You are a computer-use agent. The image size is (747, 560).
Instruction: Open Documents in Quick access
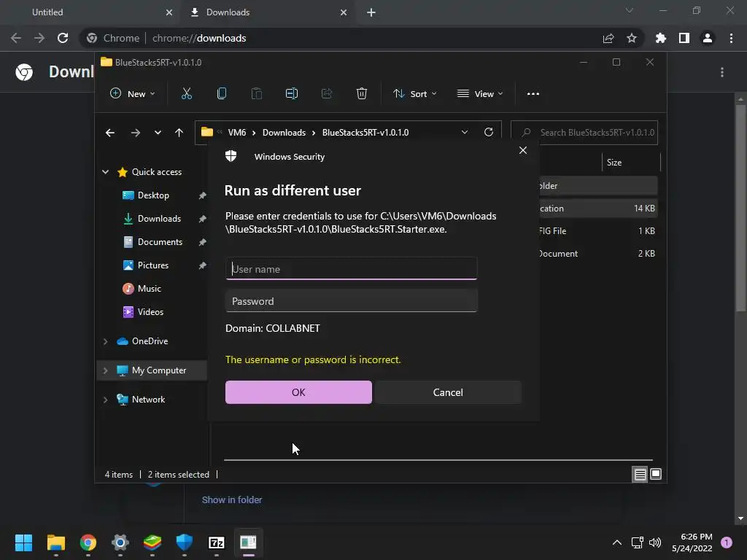[x=160, y=242]
